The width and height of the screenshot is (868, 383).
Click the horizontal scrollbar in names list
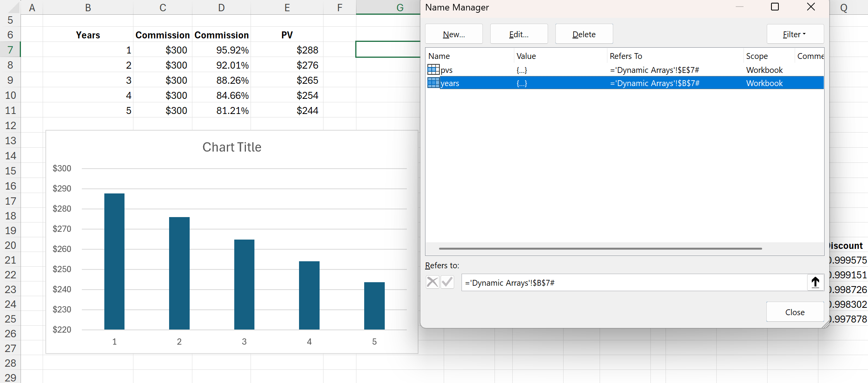[600, 248]
